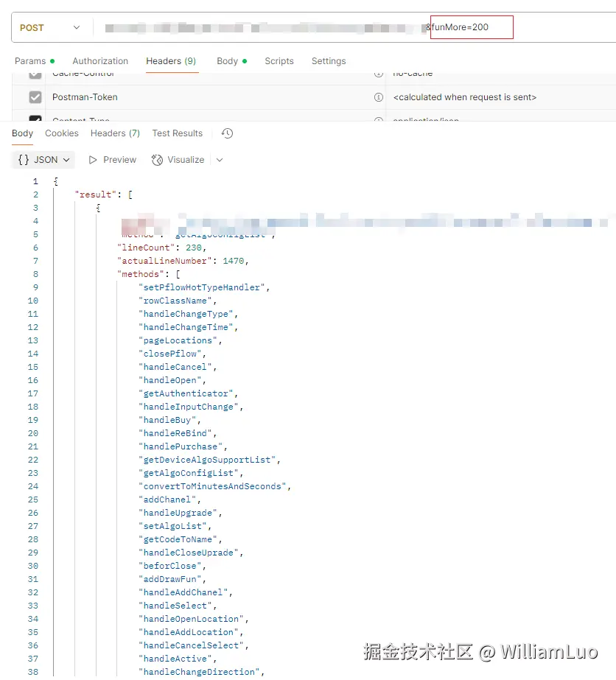Screen dimensions: 616x680
Task: Click the "methods" key on line 8
Action: 141,274
